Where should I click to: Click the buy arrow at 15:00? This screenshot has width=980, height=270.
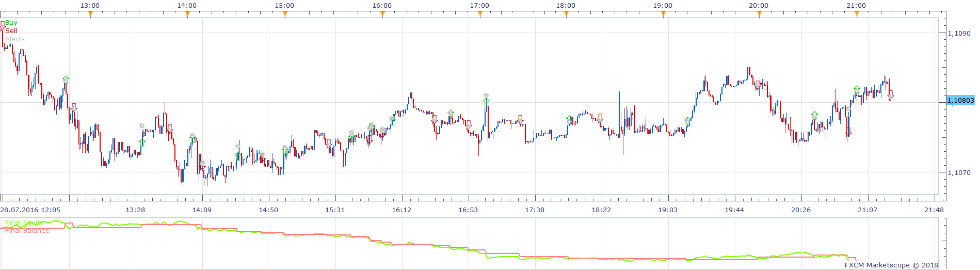click(285, 150)
